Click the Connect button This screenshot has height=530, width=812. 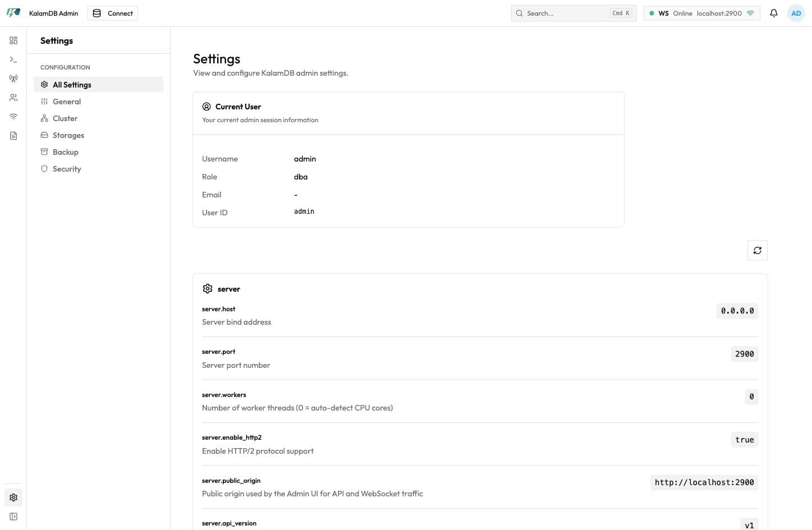(113, 13)
